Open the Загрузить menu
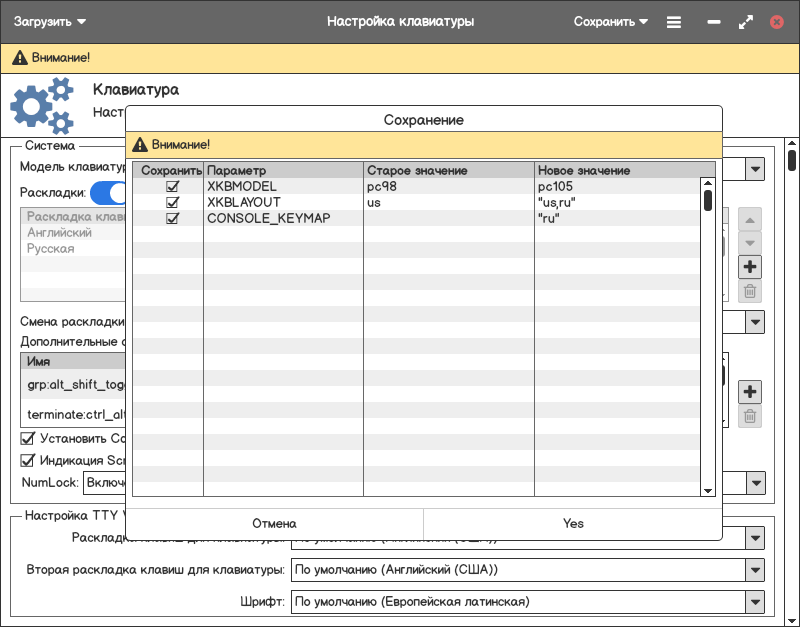This screenshot has width=800, height=627. coord(50,21)
